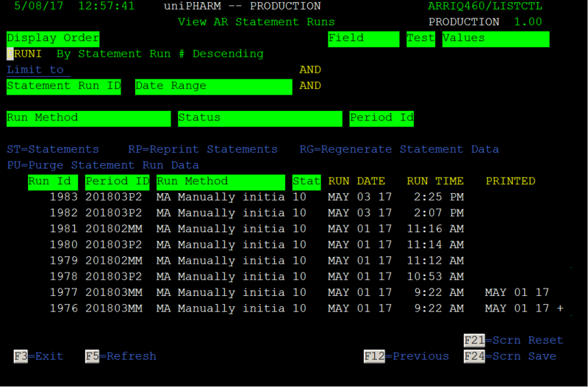The height and width of the screenshot is (387, 588).
Task: Click the Date Range filter field
Action: (214, 87)
